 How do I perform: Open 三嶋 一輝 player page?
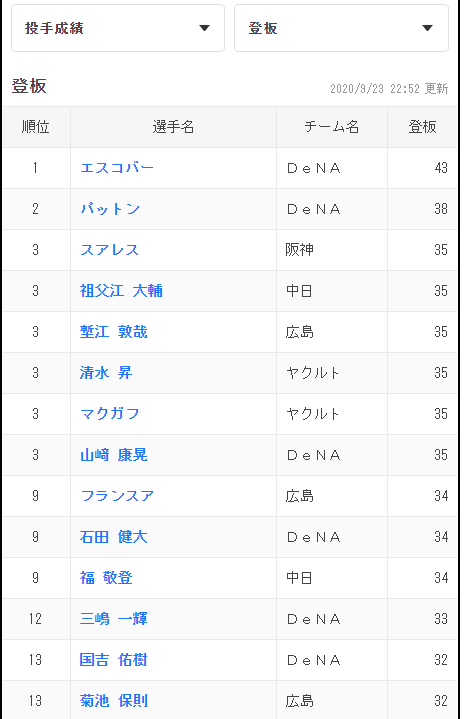(114, 619)
